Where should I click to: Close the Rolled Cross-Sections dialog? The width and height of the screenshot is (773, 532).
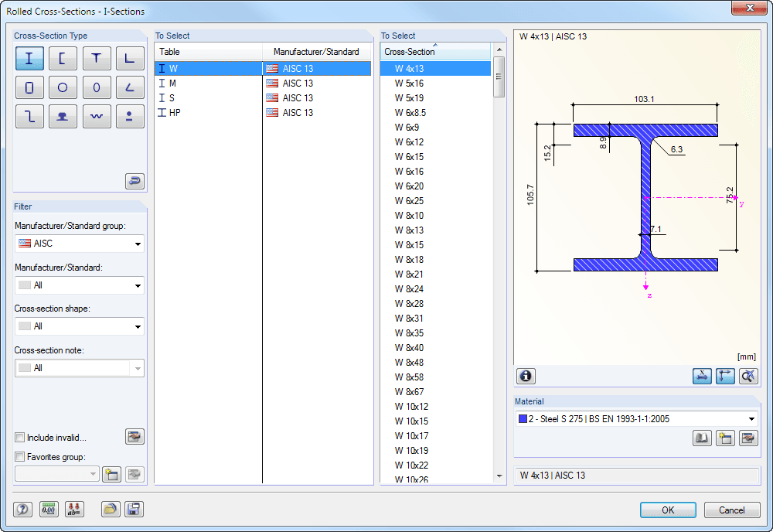[x=749, y=8]
